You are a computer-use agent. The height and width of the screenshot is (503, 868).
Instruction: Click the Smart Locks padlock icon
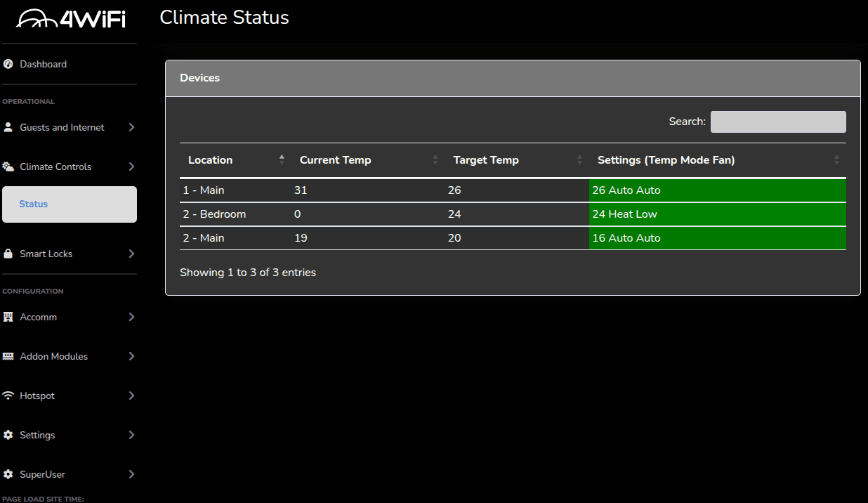[x=8, y=254]
